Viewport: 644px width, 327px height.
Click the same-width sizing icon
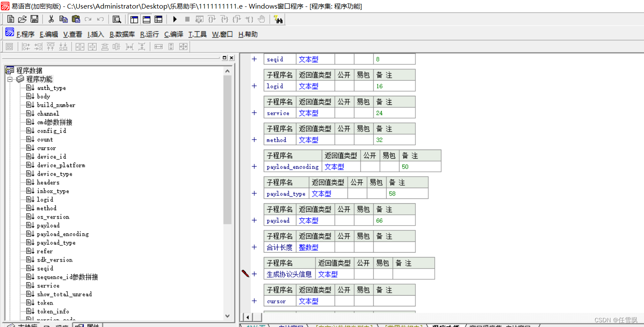pos(159,47)
